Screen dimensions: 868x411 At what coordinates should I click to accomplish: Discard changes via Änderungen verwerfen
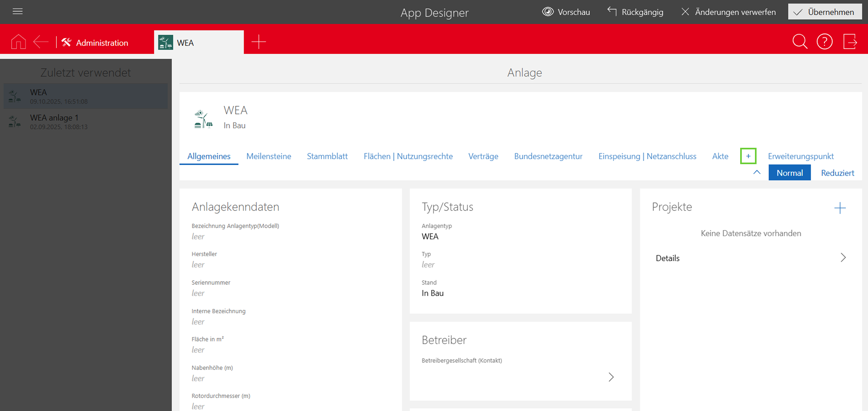[x=729, y=12]
